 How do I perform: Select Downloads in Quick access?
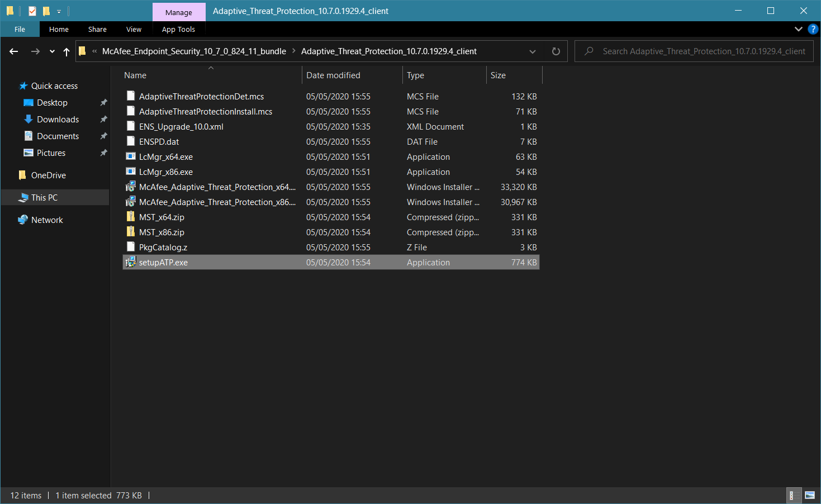tap(58, 120)
